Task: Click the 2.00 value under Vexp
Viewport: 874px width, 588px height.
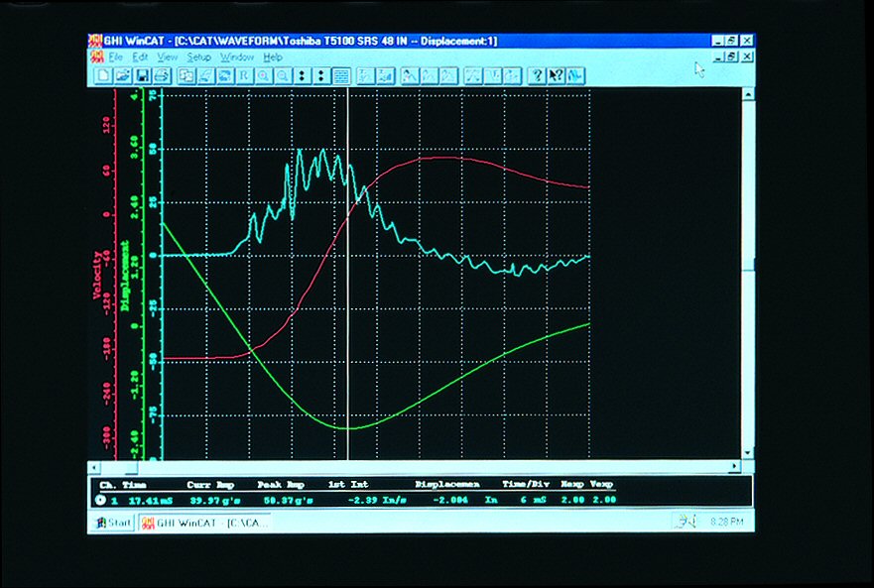Action: 604,500
